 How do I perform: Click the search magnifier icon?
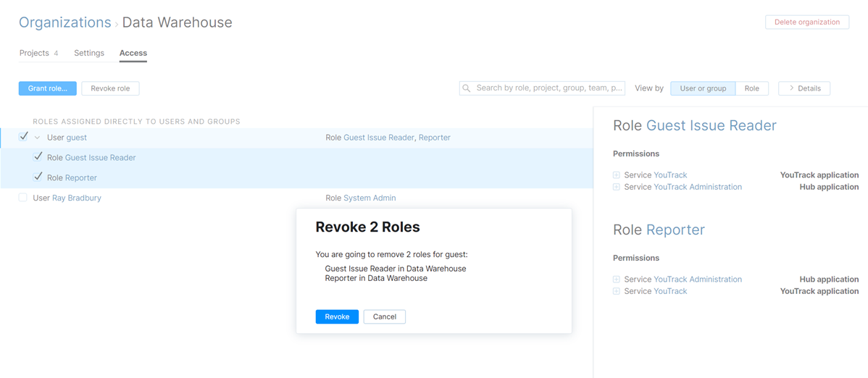coord(467,88)
